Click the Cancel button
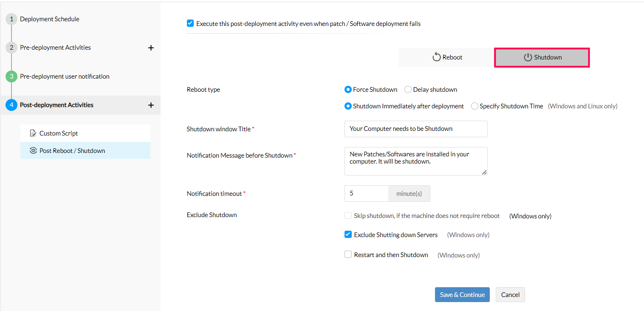Screen dimensions: 644x311 click(510, 294)
